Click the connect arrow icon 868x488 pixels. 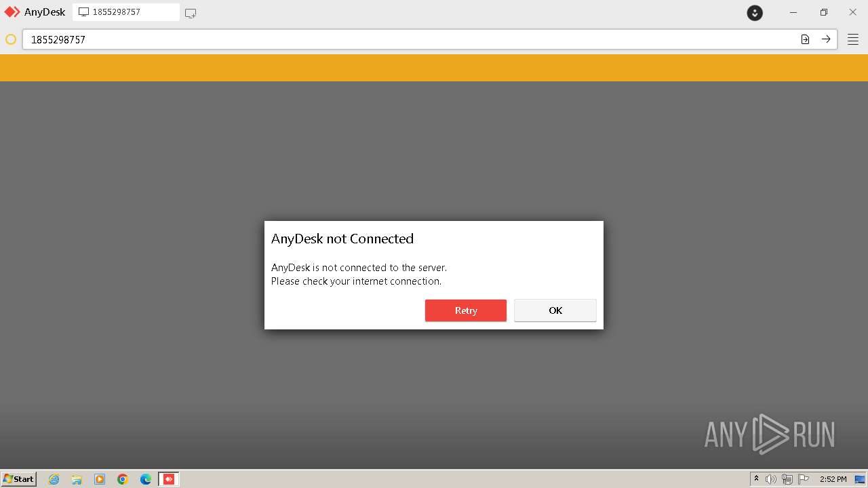click(x=826, y=39)
